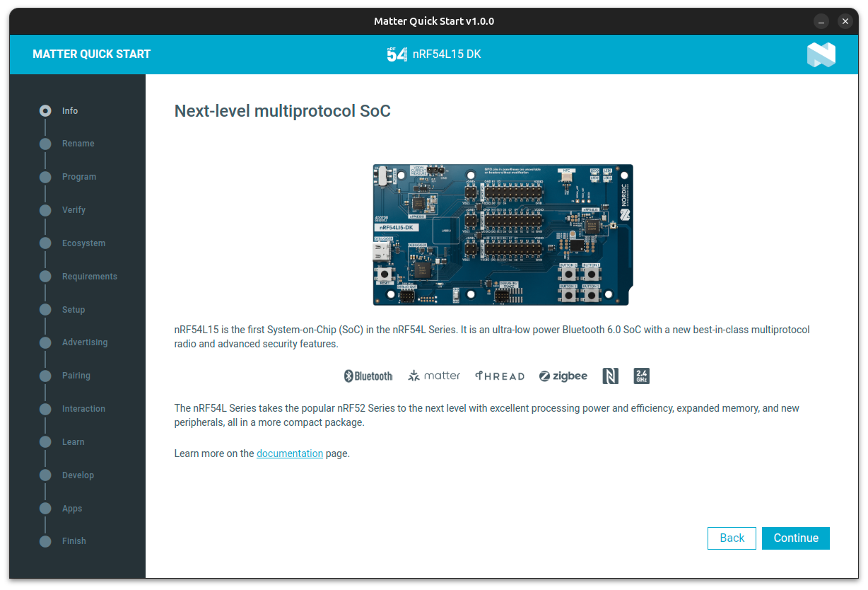Click the Zigbee protocol logo
868x590 pixels.
(x=563, y=376)
